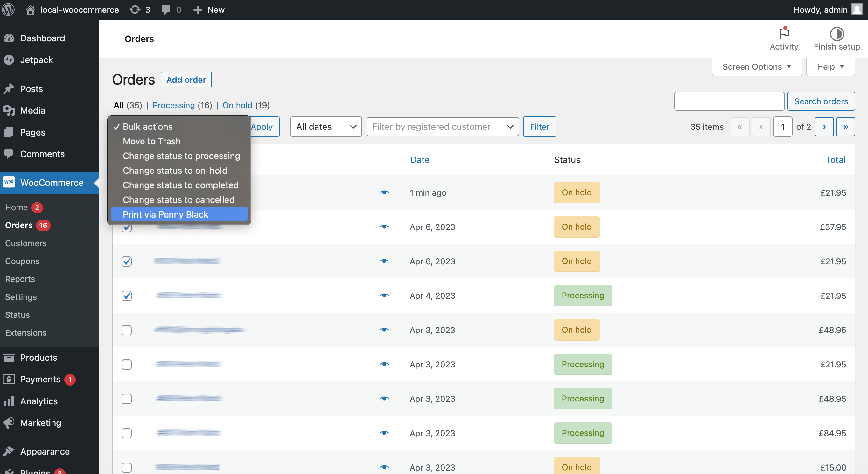
Task: Open Payments from sidebar
Action: tap(50, 379)
